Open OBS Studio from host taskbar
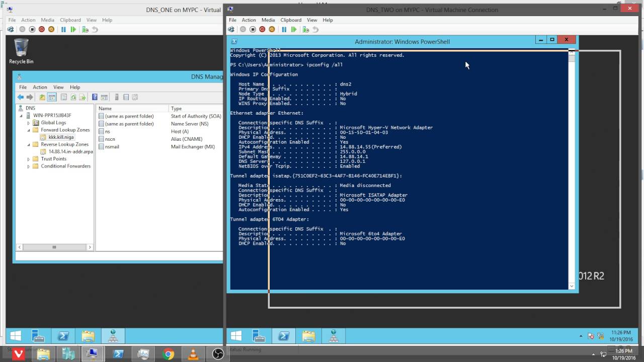Screen dimensions: 644x362 point(218,354)
